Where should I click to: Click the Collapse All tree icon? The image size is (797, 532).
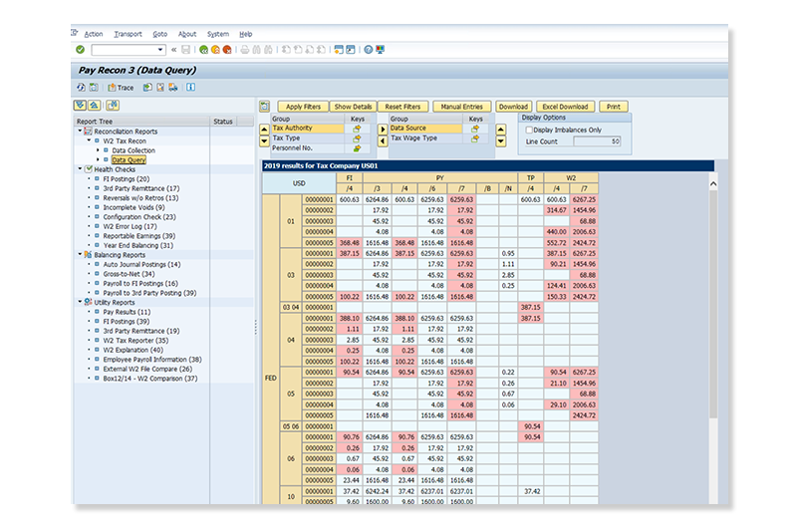click(x=94, y=106)
